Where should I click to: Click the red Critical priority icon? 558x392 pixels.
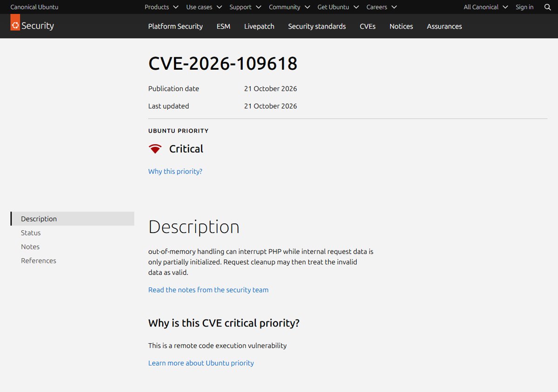(155, 149)
